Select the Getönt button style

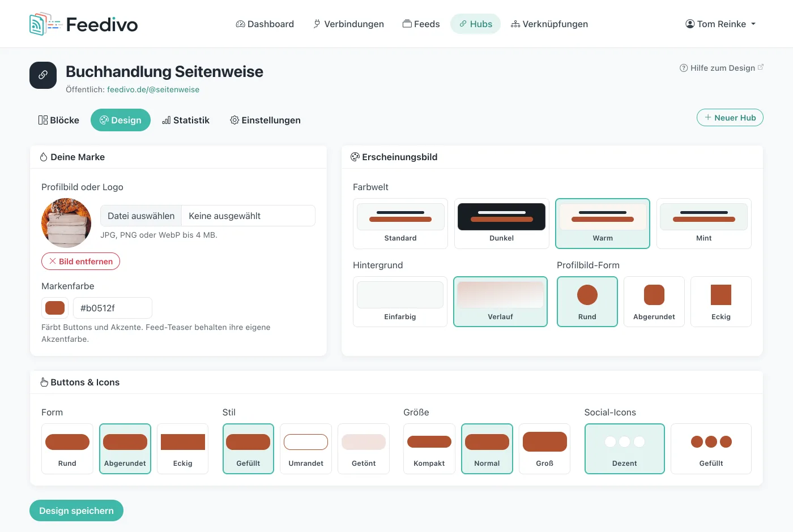click(364, 449)
